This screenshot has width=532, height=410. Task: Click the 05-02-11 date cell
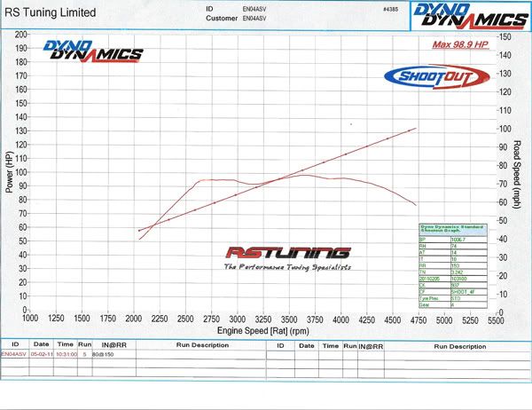[42, 354]
